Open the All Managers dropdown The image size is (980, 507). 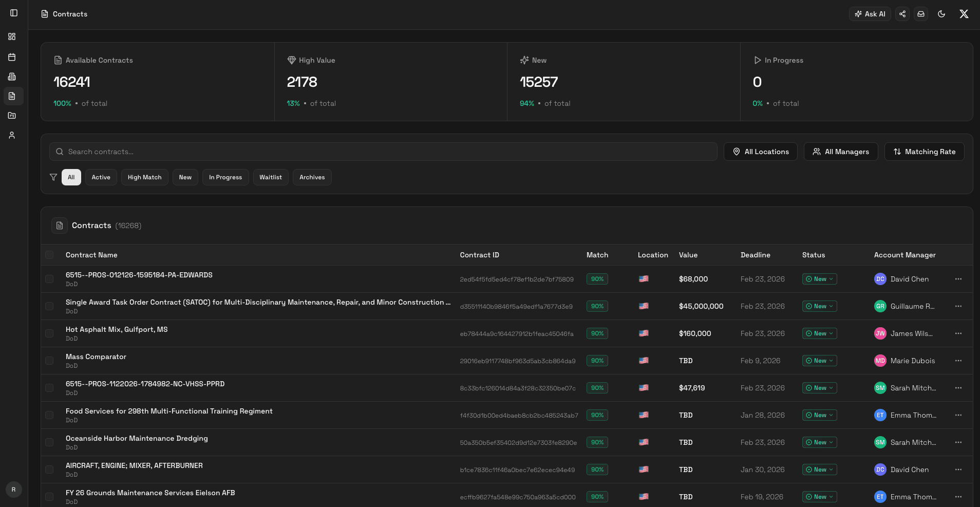(x=841, y=152)
